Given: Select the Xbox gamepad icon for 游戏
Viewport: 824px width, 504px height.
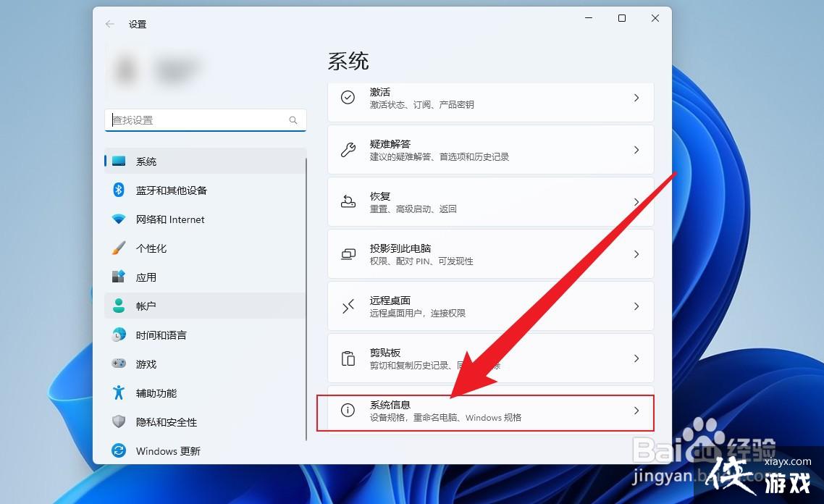Looking at the screenshot, I should (x=118, y=364).
